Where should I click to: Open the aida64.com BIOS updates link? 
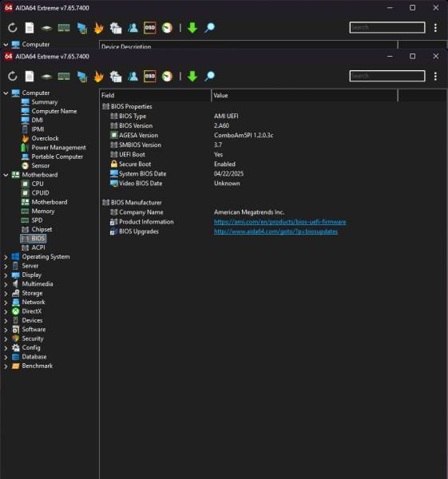276,232
